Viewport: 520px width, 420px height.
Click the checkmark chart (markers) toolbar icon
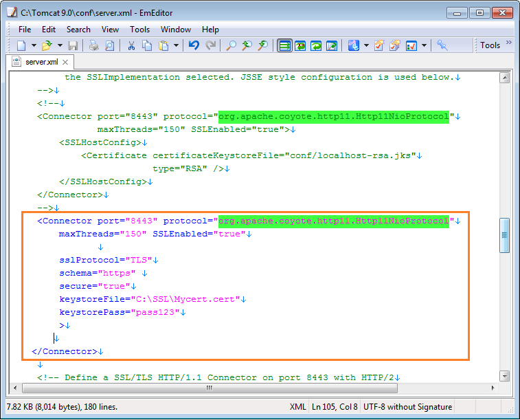pos(411,45)
